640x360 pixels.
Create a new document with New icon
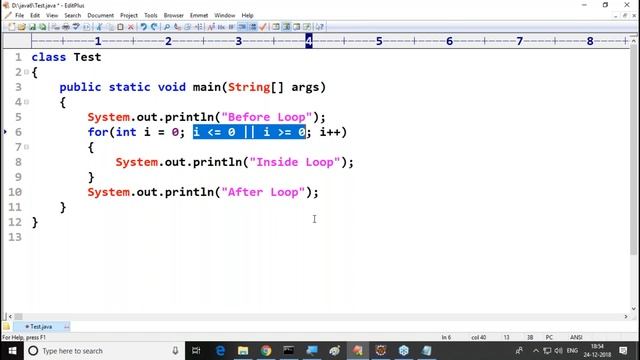tap(11, 27)
